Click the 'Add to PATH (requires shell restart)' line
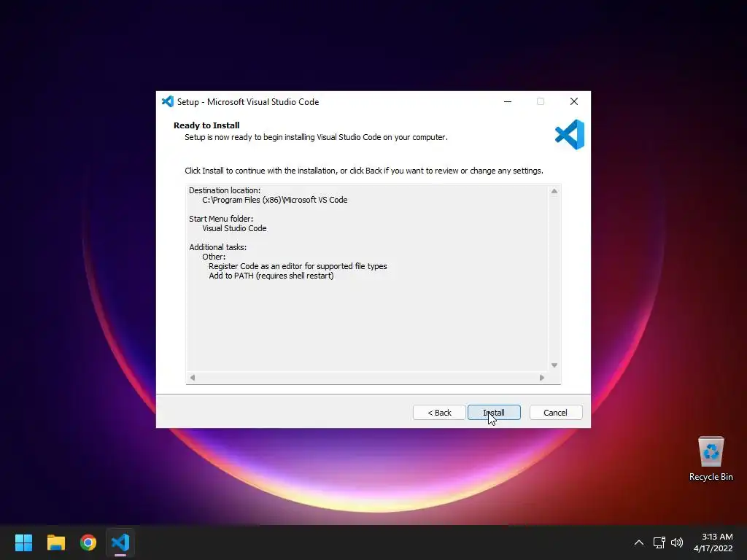The height and width of the screenshot is (560, 747). (271, 276)
